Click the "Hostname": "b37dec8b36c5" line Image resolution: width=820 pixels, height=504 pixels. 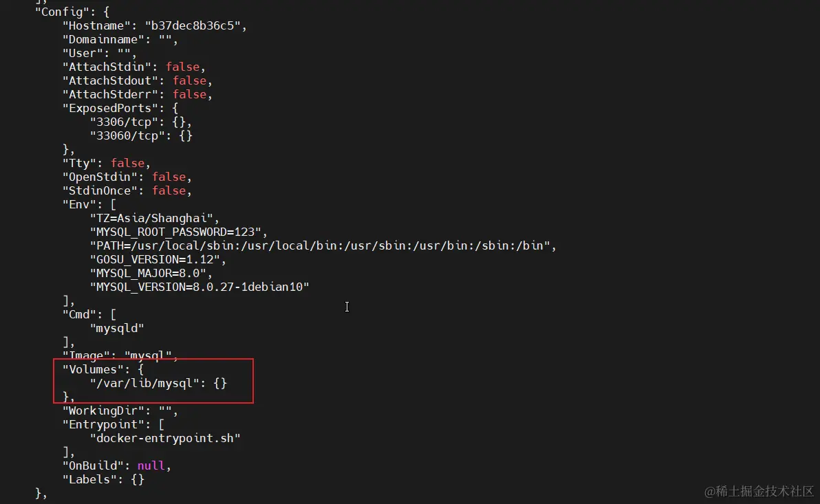[x=154, y=25]
